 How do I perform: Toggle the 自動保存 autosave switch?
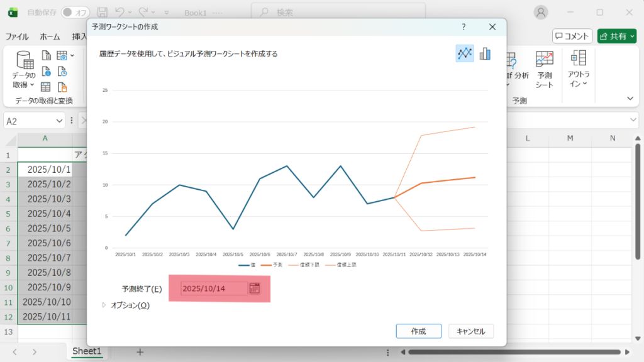click(75, 12)
